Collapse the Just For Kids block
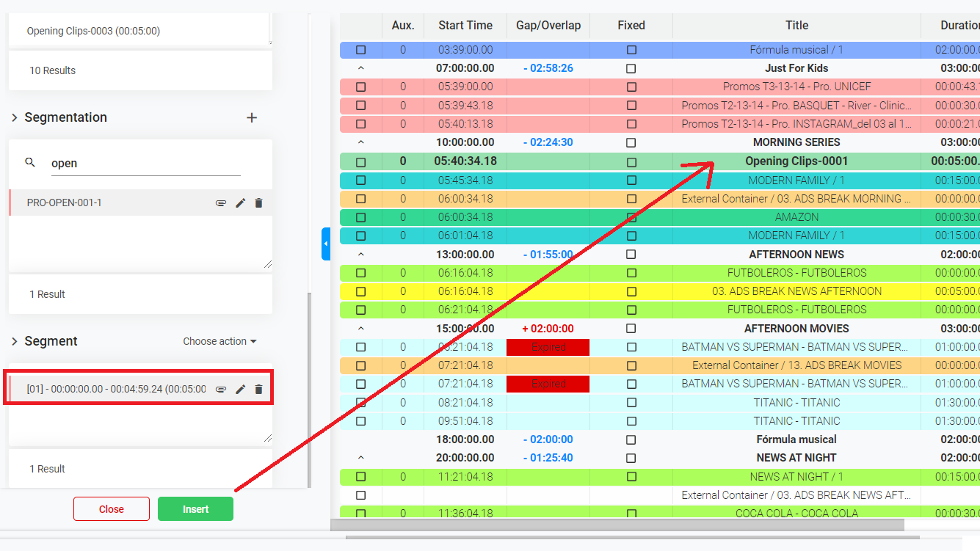The image size is (980, 551). coord(360,68)
